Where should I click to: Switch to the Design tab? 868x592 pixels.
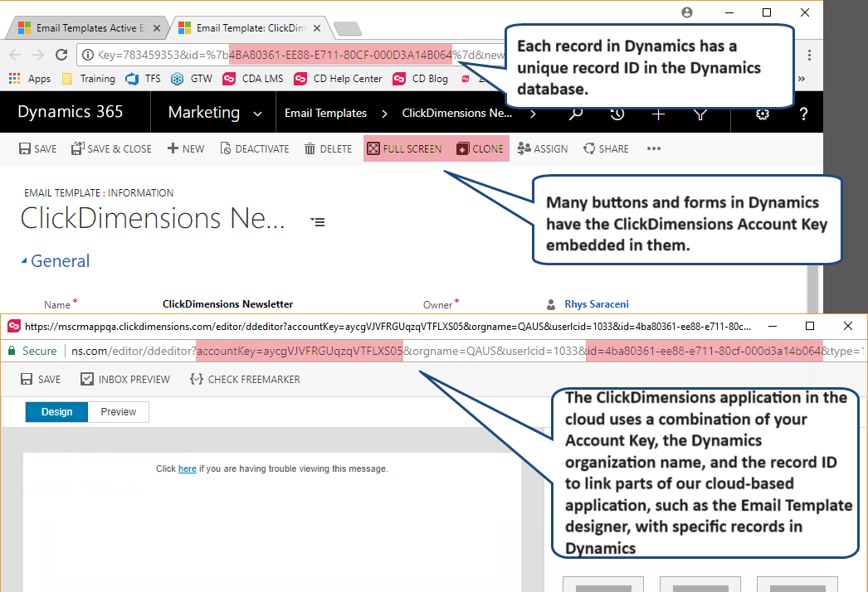[56, 411]
